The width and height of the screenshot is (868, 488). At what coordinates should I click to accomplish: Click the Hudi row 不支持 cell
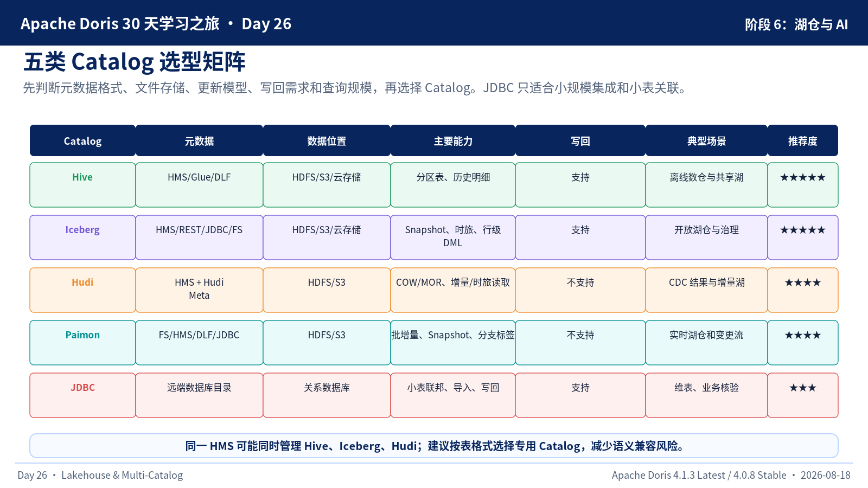click(580, 290)
